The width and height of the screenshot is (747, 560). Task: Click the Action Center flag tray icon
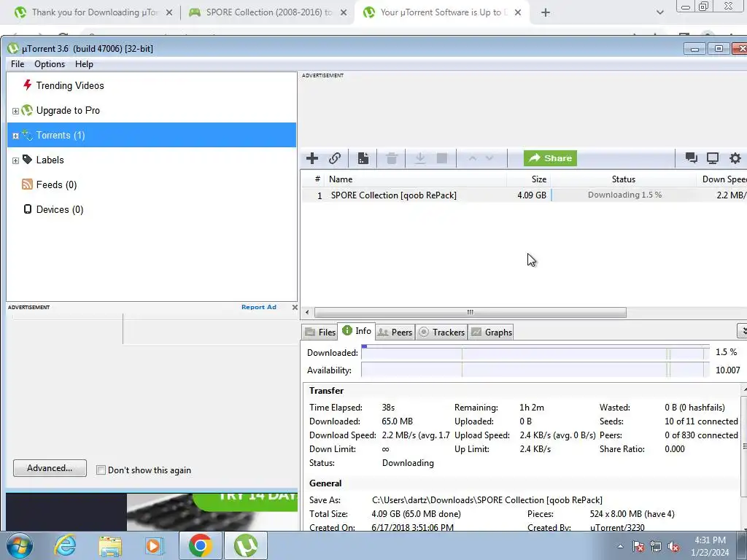point(638,546)
